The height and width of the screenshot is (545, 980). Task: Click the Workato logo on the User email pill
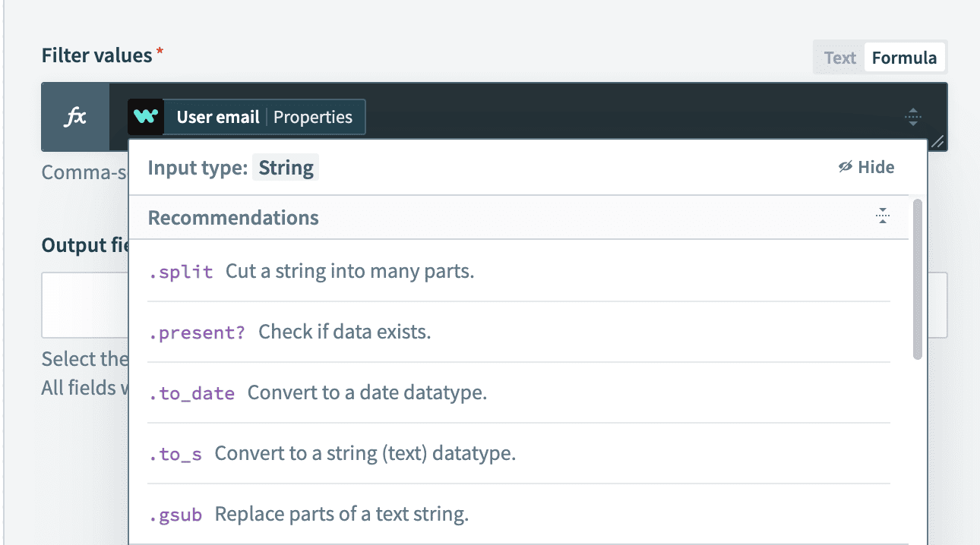coord(146,117)
